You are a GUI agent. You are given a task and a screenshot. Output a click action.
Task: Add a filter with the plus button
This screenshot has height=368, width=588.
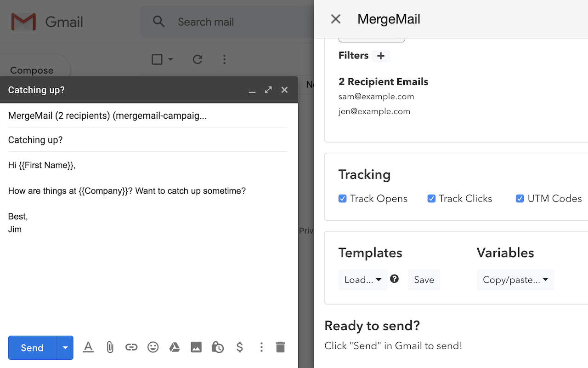[381, 56]
